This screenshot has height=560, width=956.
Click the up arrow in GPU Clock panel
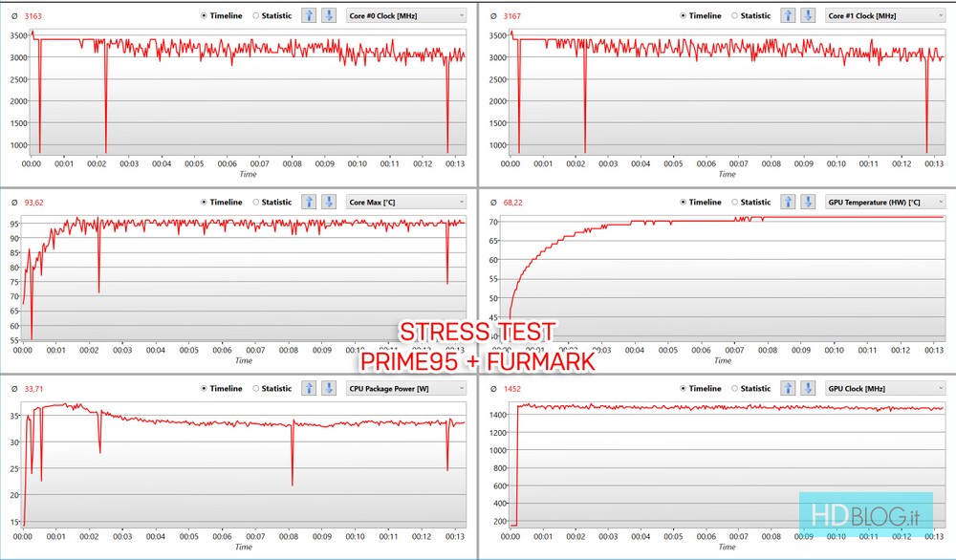pos(789,389)
